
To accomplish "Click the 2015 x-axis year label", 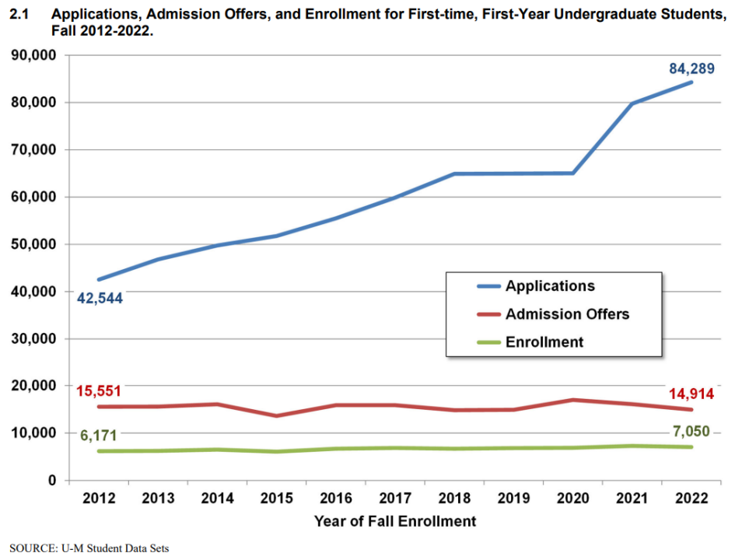I will (x=277, y=498).
